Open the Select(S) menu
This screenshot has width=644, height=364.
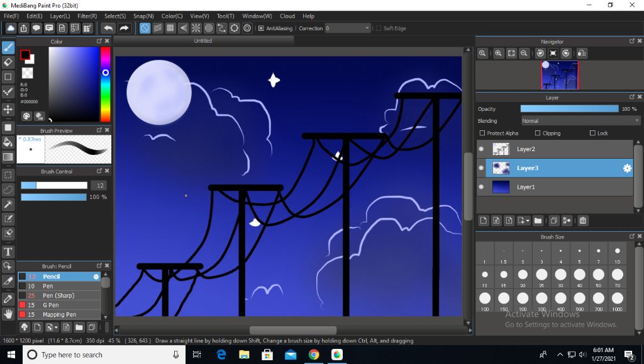tap(115, 16)
